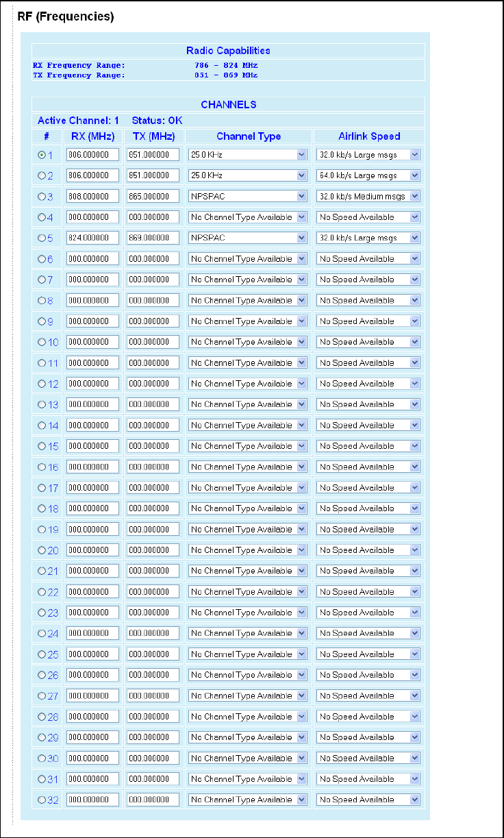Click RX frequency field for channel 2
Image resolution: width=504 pixels, height=838 pixels.
click(x=93, y=175)
